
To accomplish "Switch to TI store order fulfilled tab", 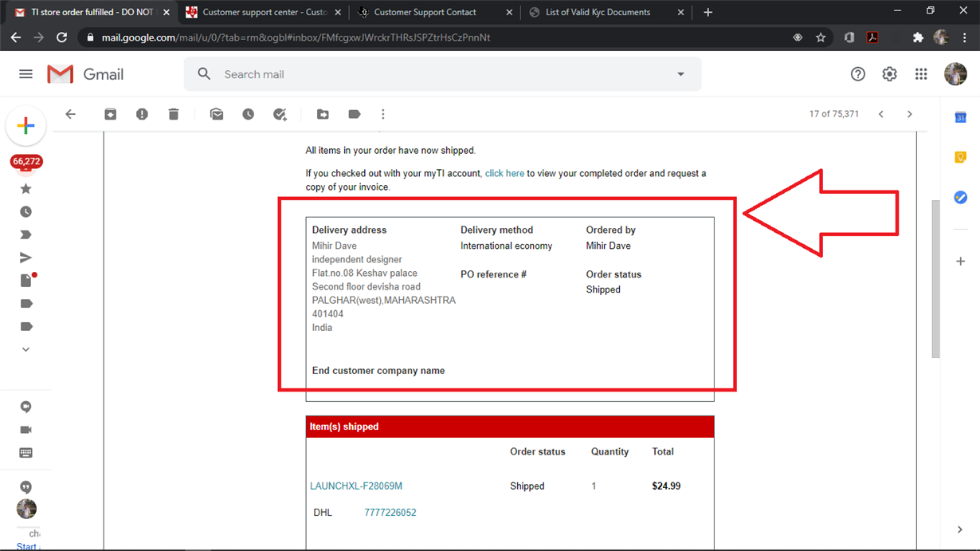I will point(92,12).
